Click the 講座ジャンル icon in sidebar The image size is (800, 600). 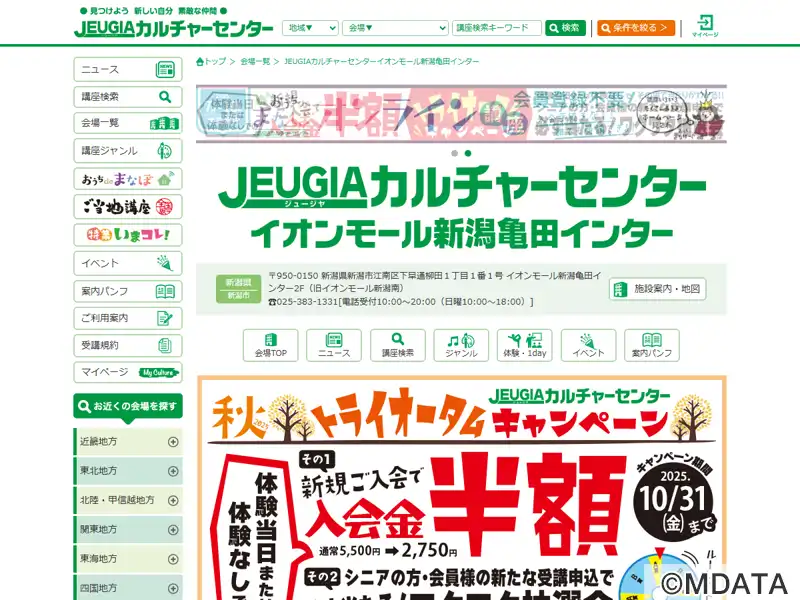[x=164, y=151]
